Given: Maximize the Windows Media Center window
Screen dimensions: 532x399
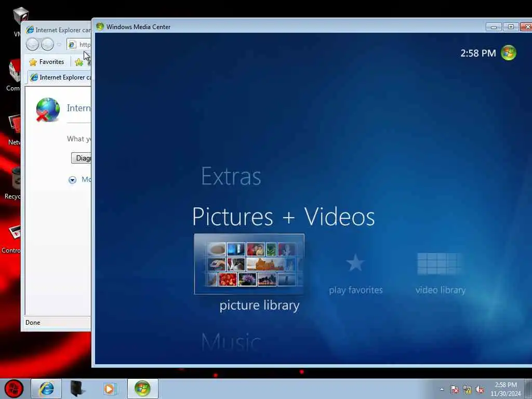Looking at the screenshot, I should [x=511, y=27].
